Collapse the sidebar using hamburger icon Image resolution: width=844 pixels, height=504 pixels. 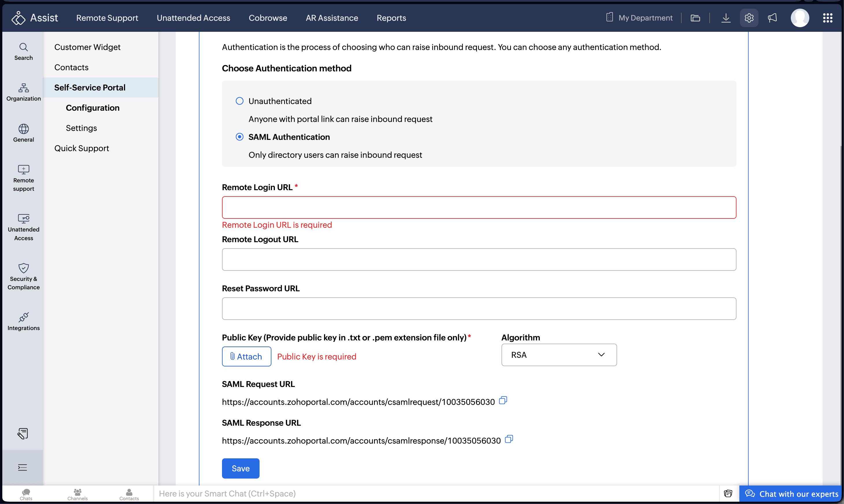[x=23, y=468]
